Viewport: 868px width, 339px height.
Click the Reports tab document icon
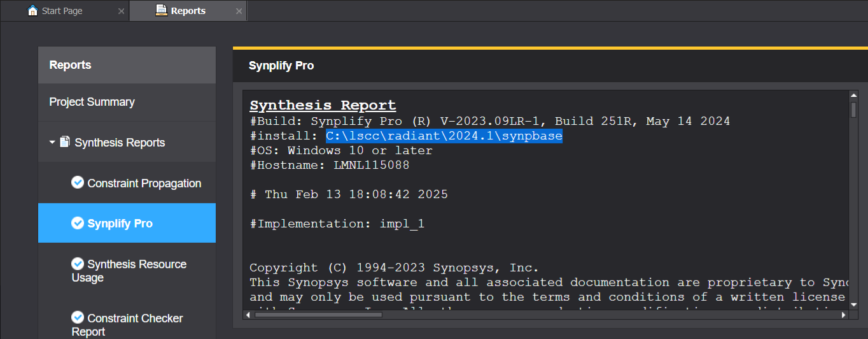point(161,10)
